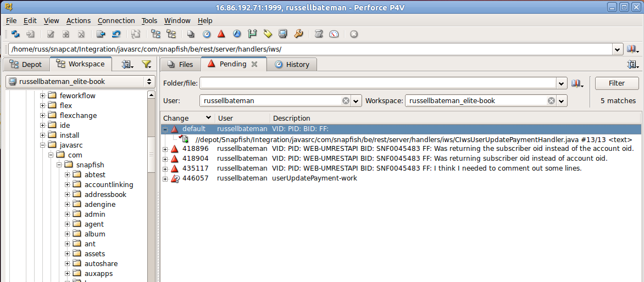Screen dimensions: 644x282
Task: Switch to the Depot tab
Action: pyautogui.click(x=26, y=64)
